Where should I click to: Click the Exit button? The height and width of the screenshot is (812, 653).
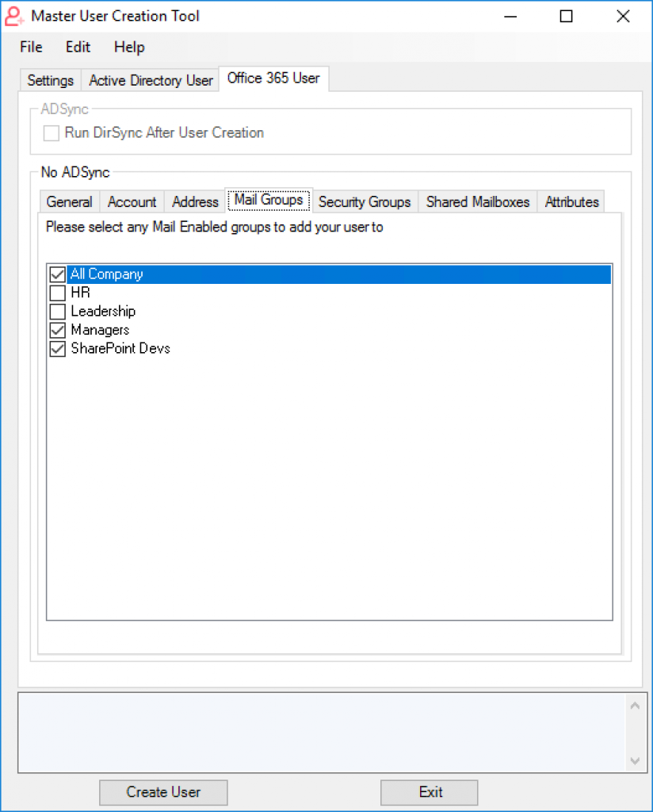point(430,792)
